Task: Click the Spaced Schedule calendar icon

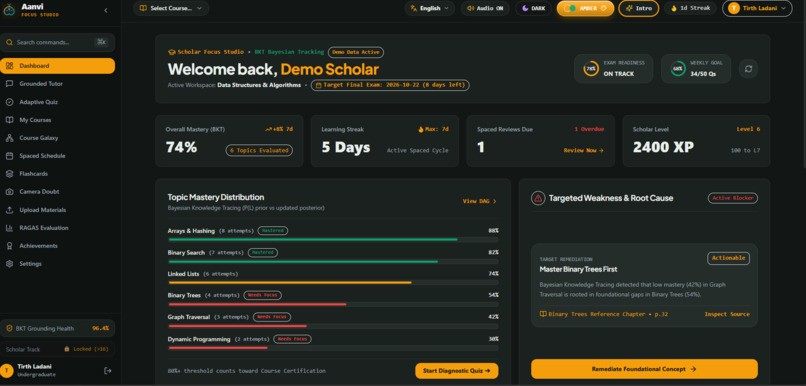Action: pyautogui.click(x=9, y=156)
